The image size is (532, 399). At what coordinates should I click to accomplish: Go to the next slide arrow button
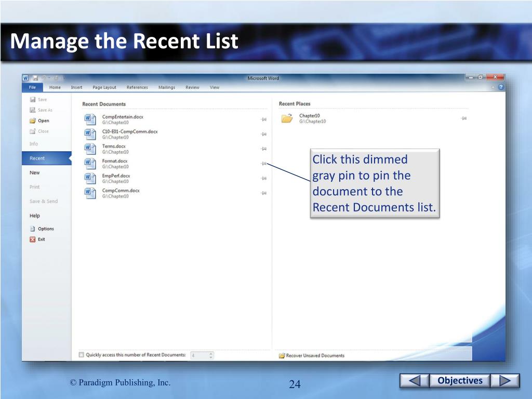[505, 380]
